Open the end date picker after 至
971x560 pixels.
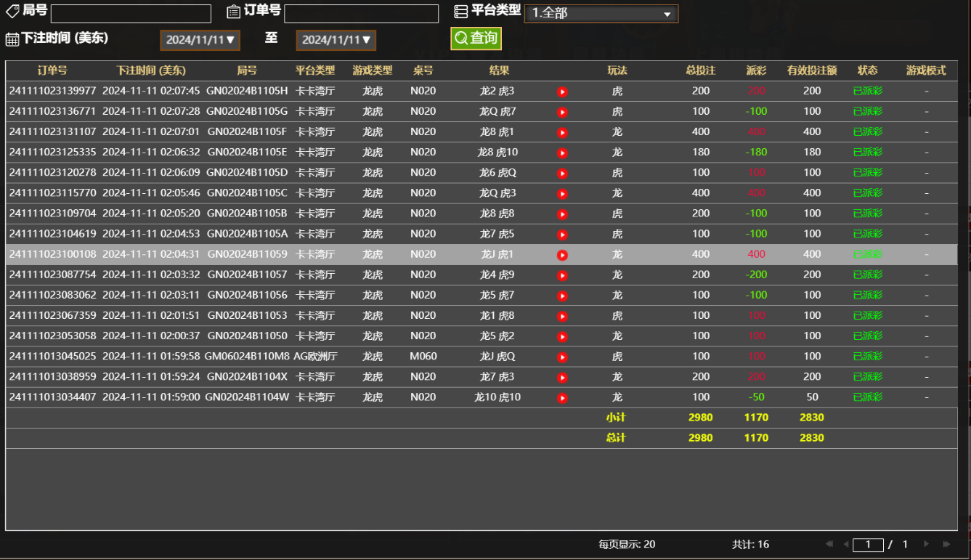[x=336, y=40]
